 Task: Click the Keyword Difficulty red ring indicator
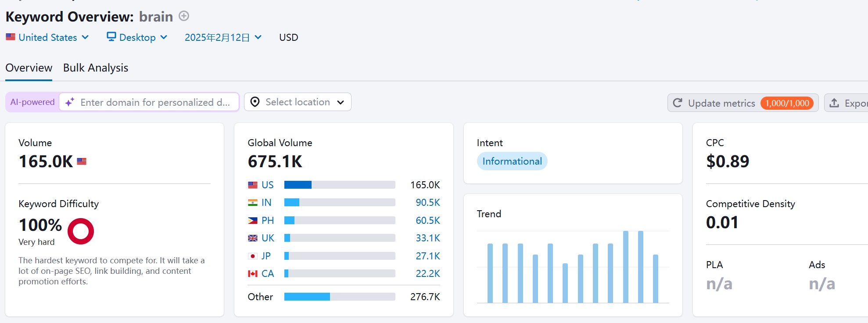81,231
